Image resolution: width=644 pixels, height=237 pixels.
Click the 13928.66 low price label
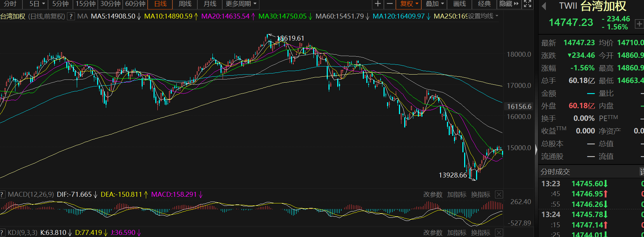(x=453, y=175)
